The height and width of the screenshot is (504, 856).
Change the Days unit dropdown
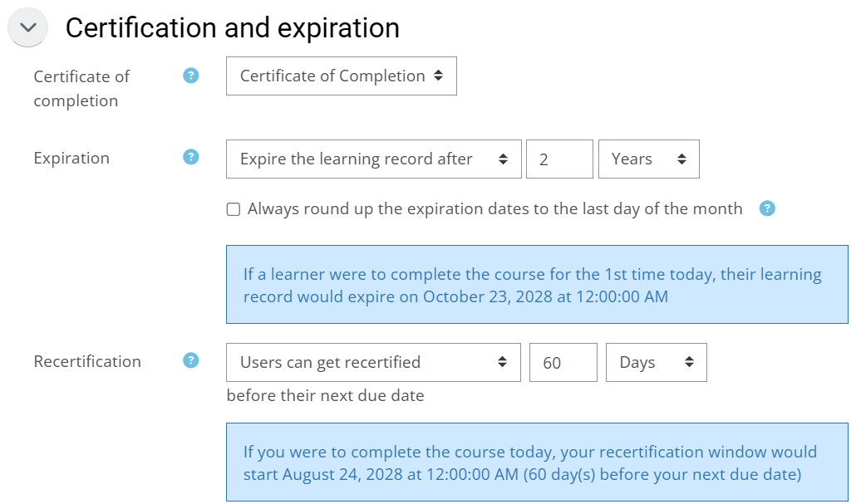pyautogui.click(x=657, y=362)
